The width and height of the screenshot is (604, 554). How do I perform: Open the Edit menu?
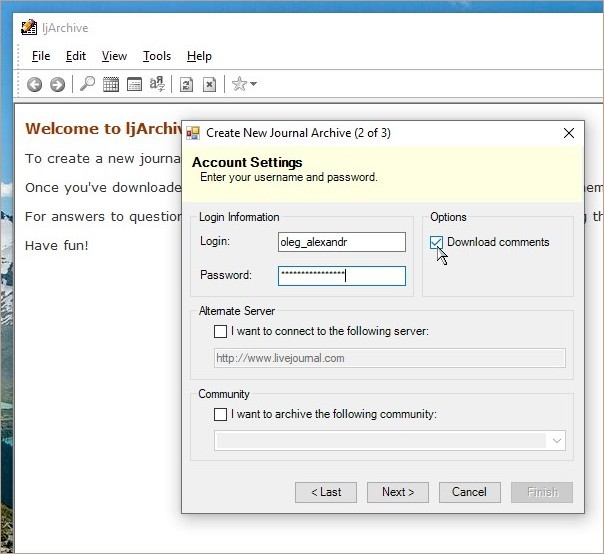click(x=76, y=56)
